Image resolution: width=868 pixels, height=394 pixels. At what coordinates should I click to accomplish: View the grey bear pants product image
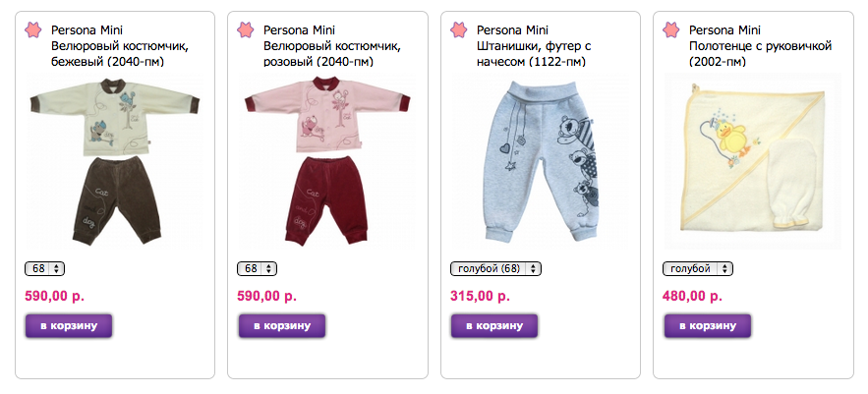[541, 161]
